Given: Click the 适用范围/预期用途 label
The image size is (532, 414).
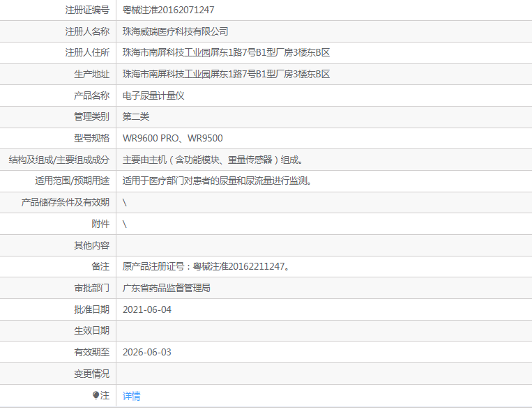Looking at the screenshot, I should pyautogui.click(x=73, y=181).
